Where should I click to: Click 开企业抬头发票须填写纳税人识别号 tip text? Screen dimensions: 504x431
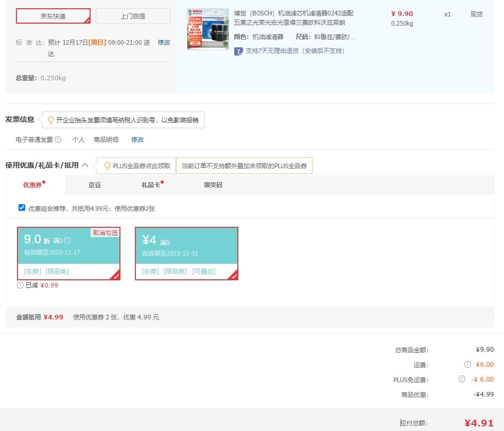click(127, 120)
